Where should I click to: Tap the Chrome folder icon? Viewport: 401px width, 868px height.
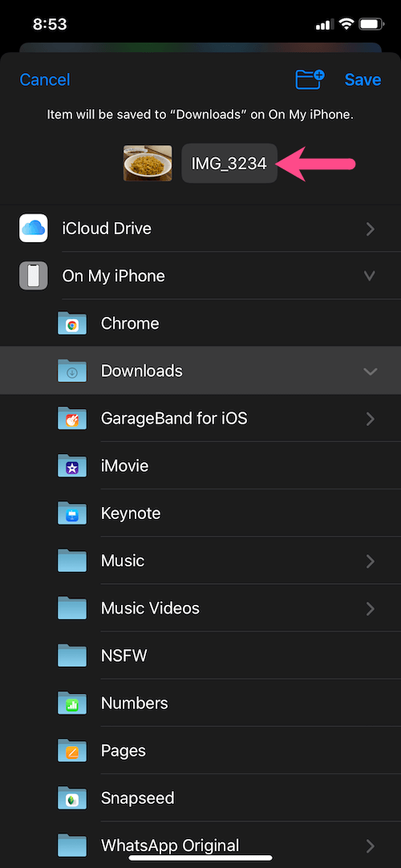[72, 323]
